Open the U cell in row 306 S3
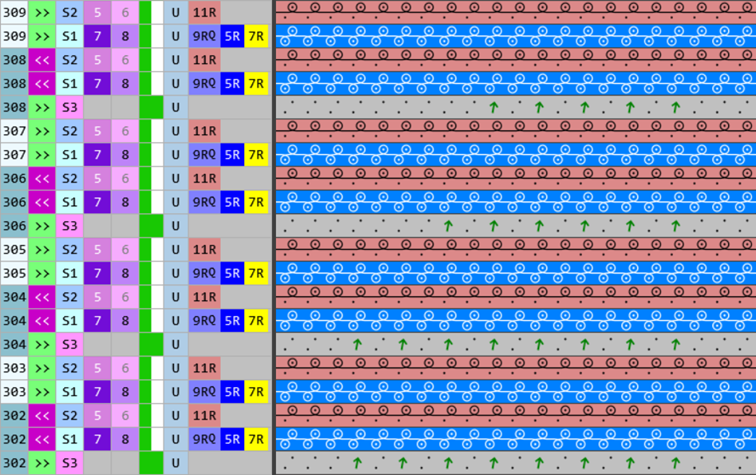This screenshot has width=756, height=475. click(x=175, y=226)
